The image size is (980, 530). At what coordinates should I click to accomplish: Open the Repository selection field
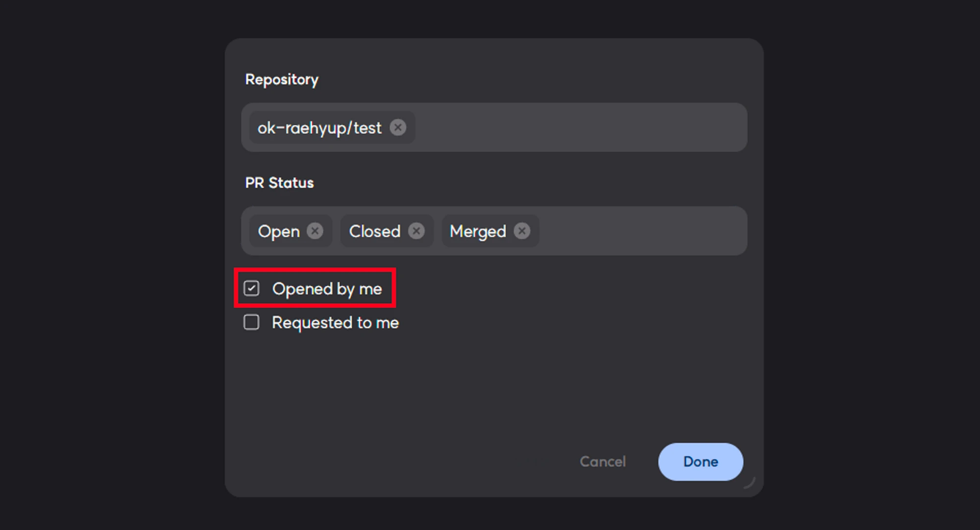pyautogui.click(x=578, y=127)
